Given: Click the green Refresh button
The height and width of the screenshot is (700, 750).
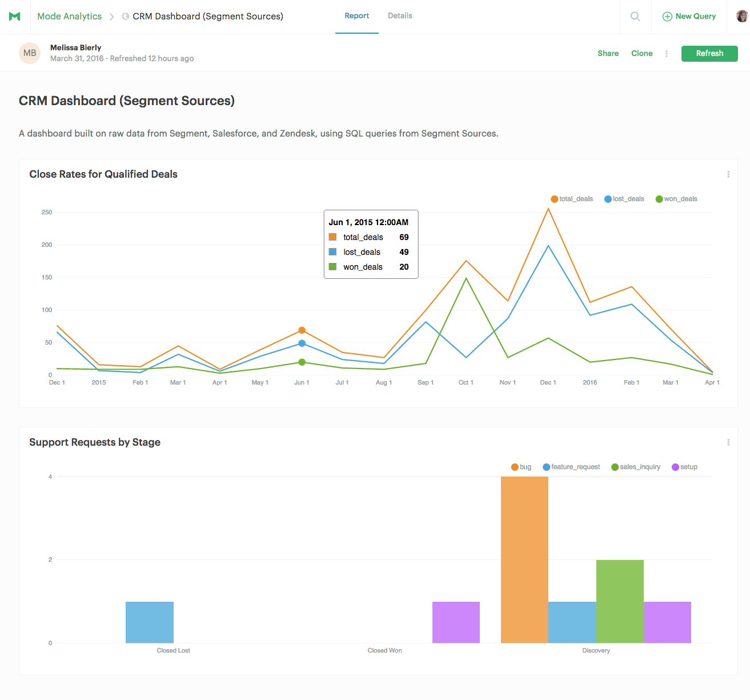Looking at the screenshot, I should point(709,53).
